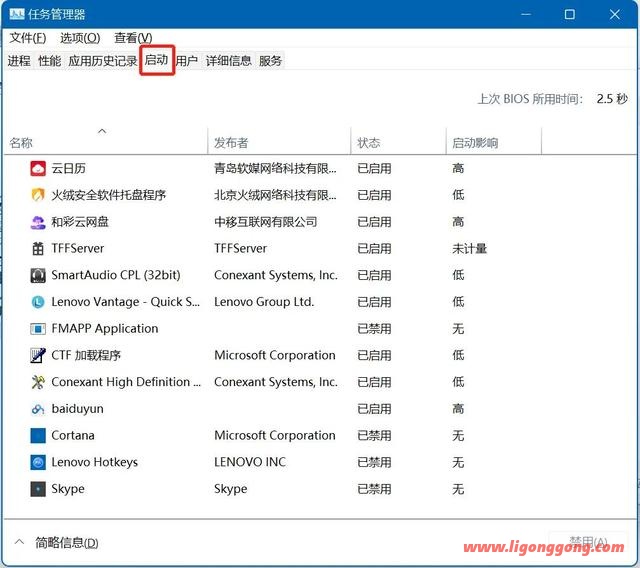
Task: Click the 未计量 impact value for TFFServer
Action: [x=469, y=248]
